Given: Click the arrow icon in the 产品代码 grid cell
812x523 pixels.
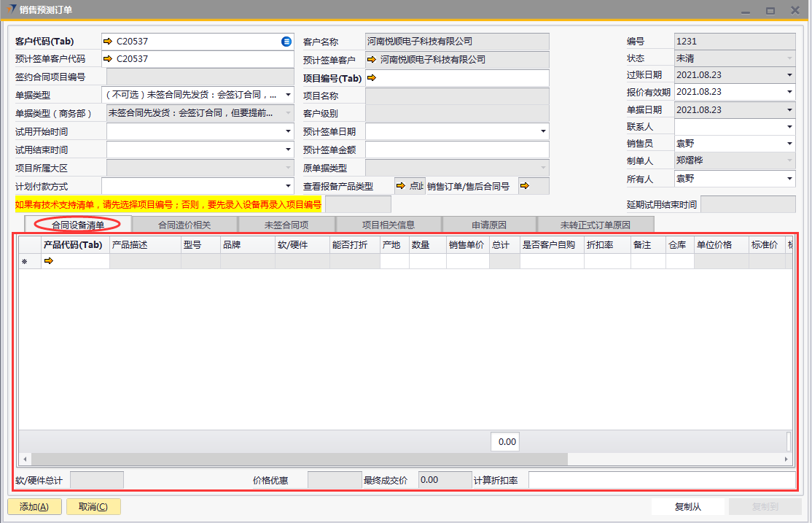Looking at the screenshot, I should (x=49, y=261).
